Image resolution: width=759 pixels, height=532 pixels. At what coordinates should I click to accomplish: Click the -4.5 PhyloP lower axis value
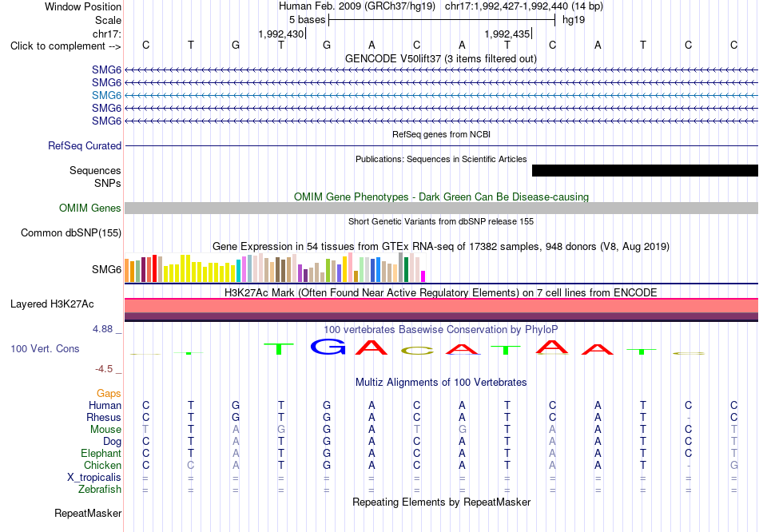point(104,369)
